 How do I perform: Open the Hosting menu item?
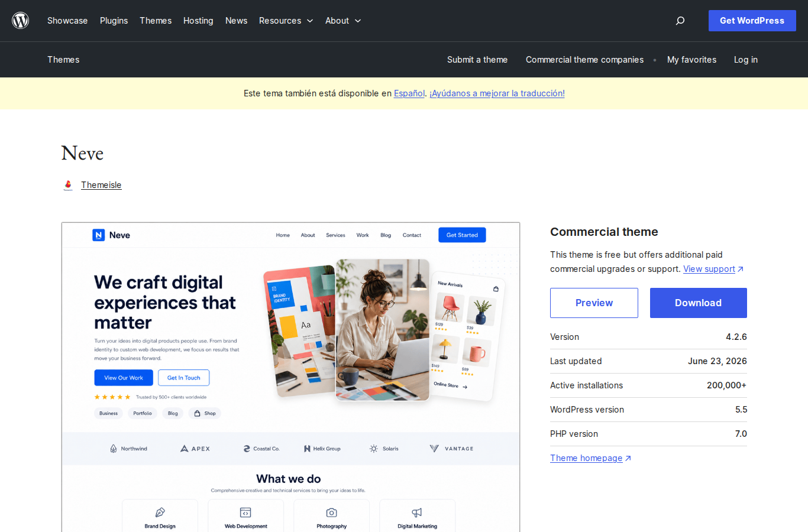coord(198,21)
